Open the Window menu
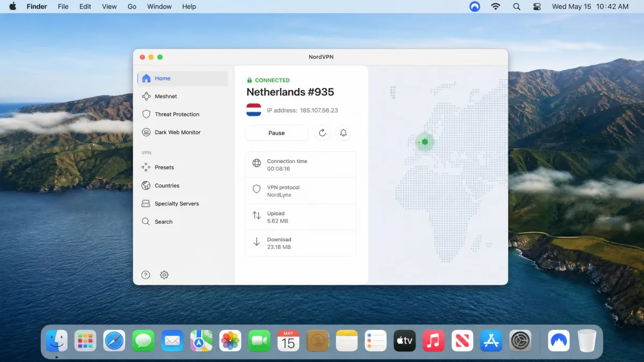This screenshot has width=644, height=362. pyautogui.click(x=159, y=6)
